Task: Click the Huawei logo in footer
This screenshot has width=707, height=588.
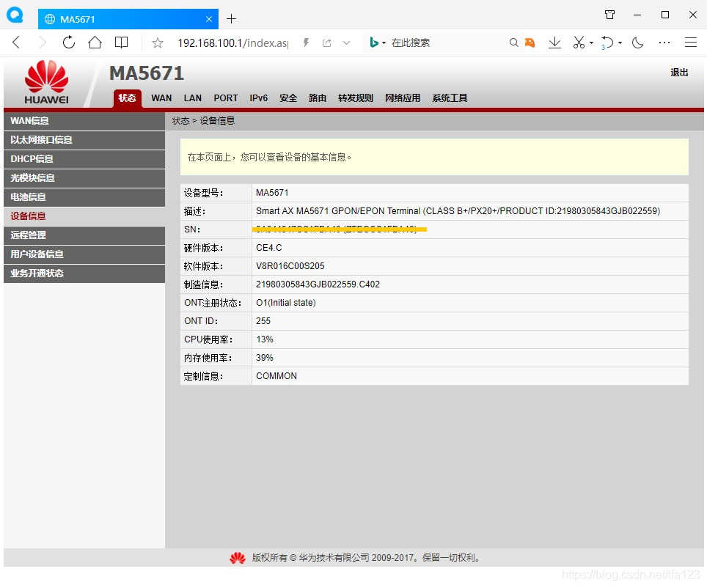Action: tap(238, 558)
